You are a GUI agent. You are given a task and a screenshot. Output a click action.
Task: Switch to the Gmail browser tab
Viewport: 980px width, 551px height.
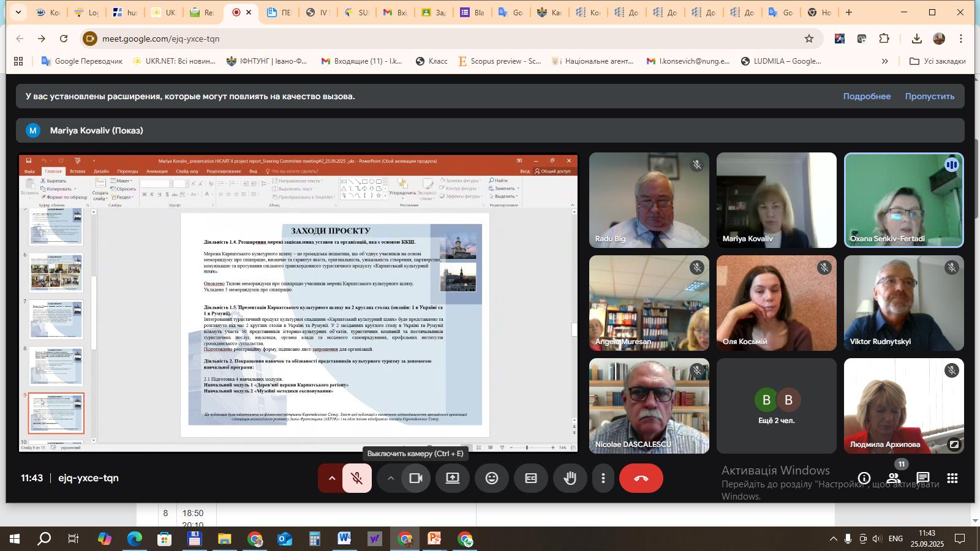click(394, 12)
